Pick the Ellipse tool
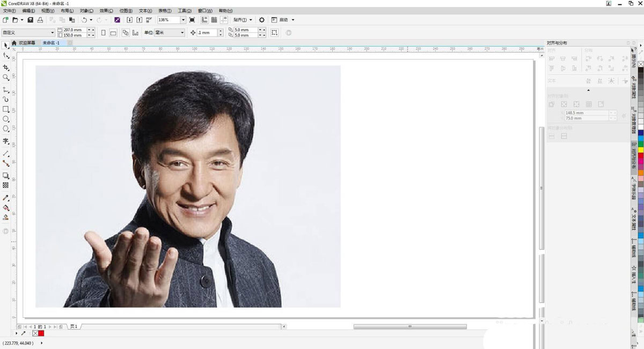The height and width of the screenshot is (349, 644). 6,119
